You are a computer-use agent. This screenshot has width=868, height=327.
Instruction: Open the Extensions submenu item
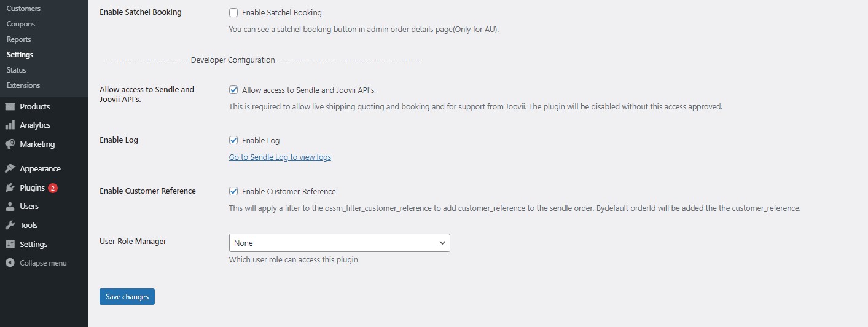[23, 85]
